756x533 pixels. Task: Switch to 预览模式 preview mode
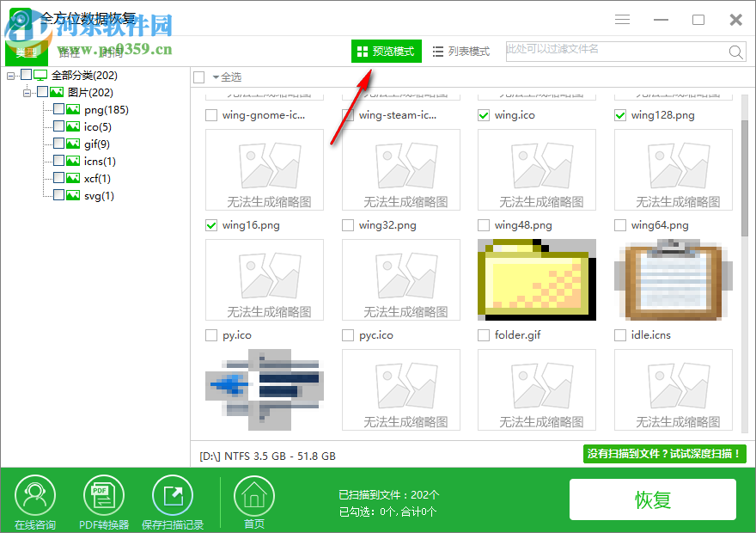386,51
